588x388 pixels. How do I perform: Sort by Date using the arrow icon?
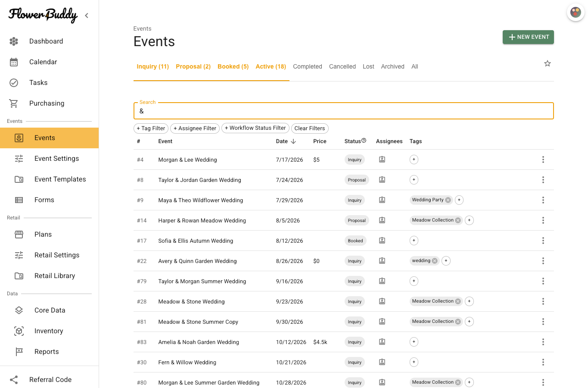click(x=293, y=141)
